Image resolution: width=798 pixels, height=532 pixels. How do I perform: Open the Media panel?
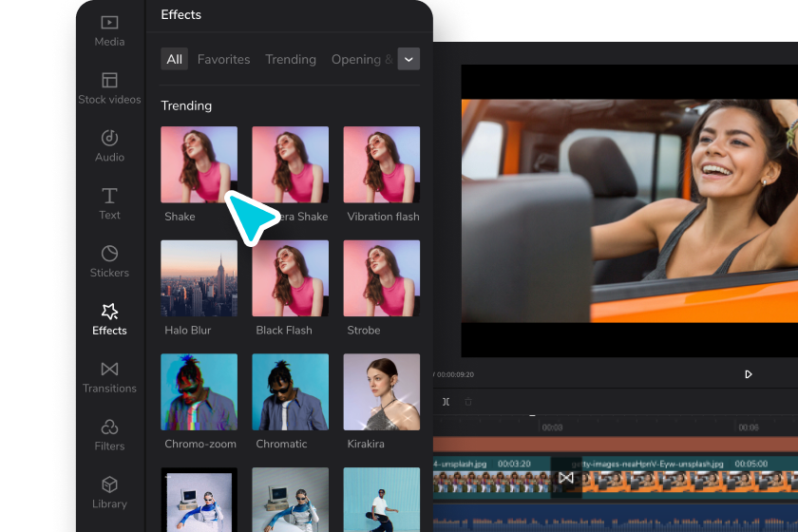[109, 30]
